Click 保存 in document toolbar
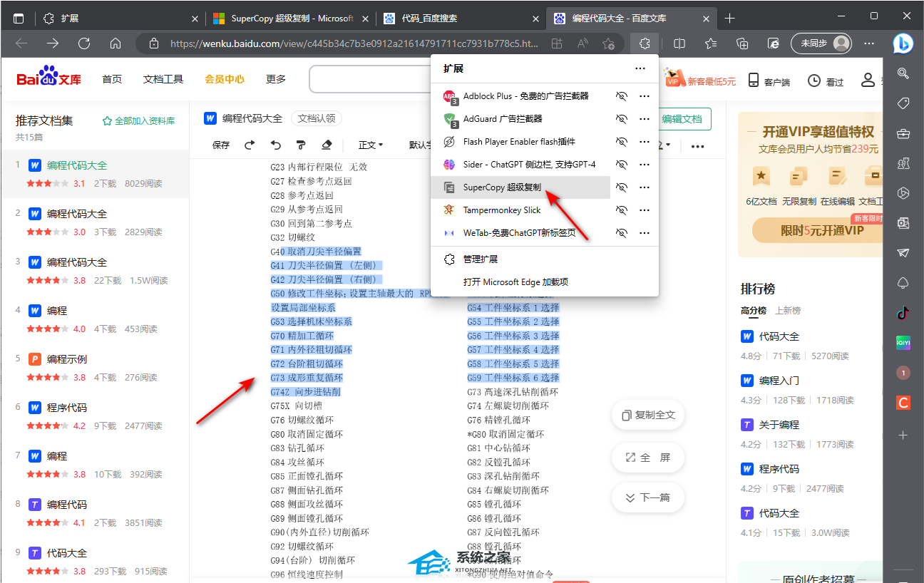Screen dimensions: 924x583 [221, 145]
